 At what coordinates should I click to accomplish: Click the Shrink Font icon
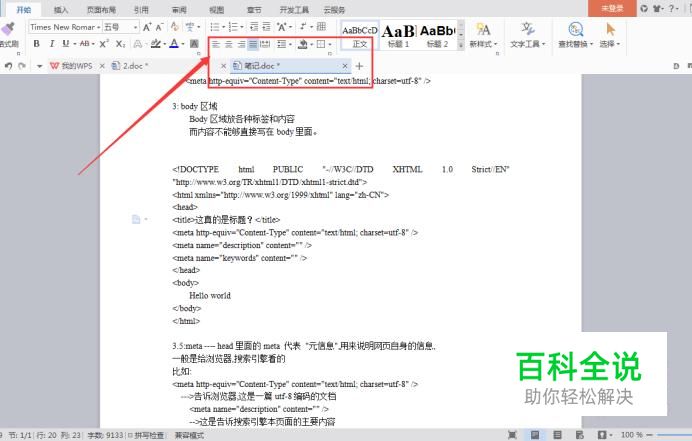point(160,27)
